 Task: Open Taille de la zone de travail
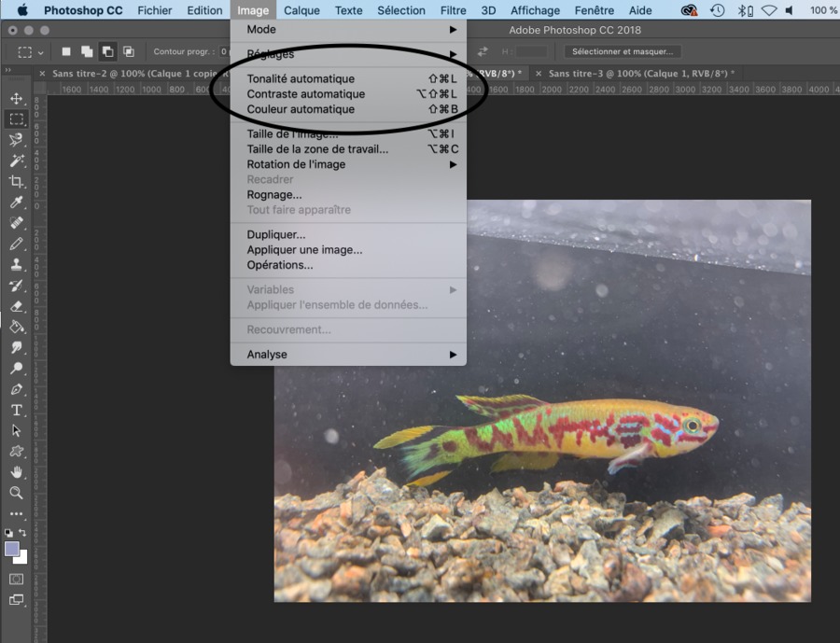click(348, 149)
